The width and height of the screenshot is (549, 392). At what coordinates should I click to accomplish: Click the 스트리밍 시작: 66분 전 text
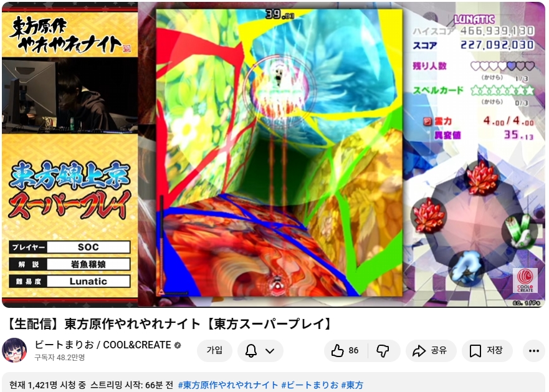point(131,385)
